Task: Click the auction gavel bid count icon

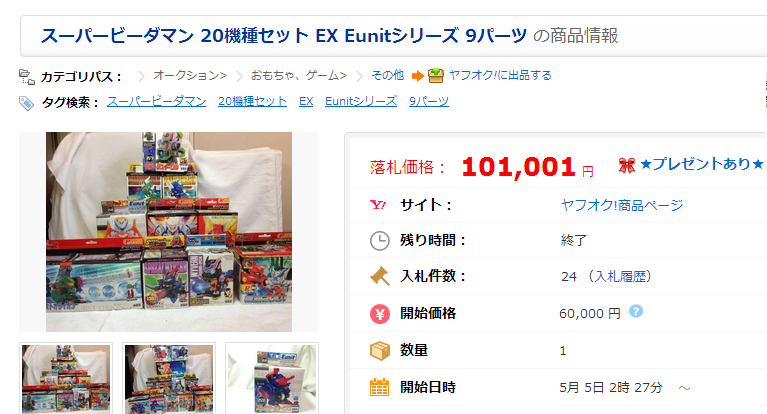Action: tap(380, 276)
